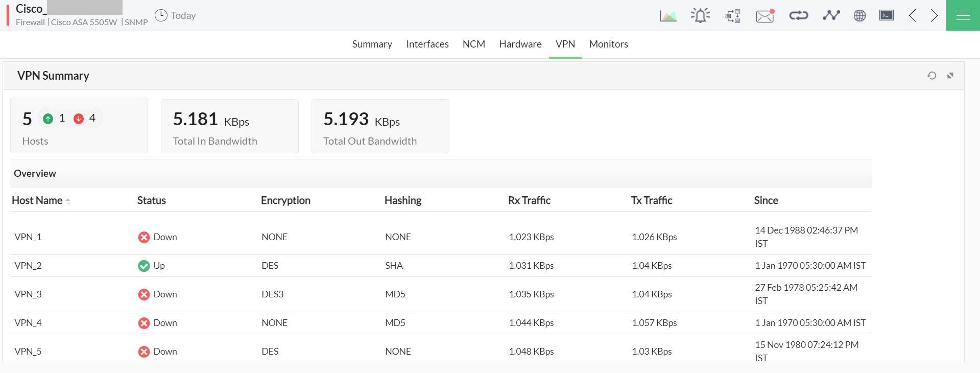Open the terminal console icon
Screen dimensions: 980x373
(887, 16)
